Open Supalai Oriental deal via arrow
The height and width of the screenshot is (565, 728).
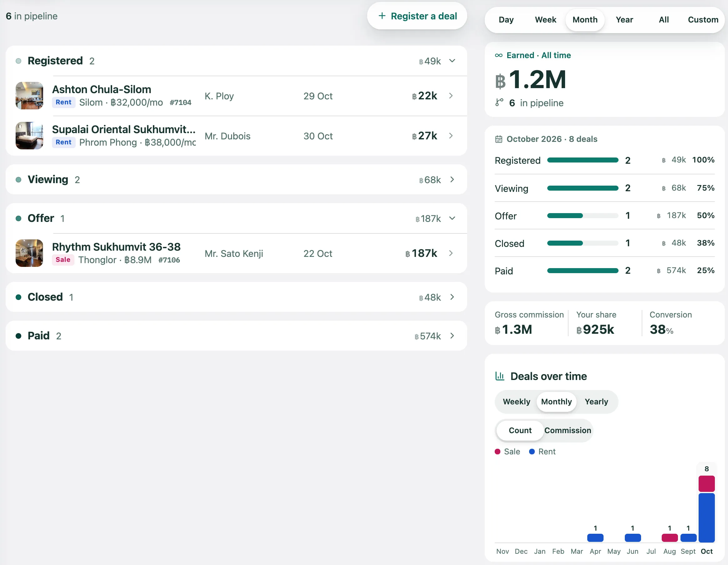pyautogui.click(x=451, y=136)
